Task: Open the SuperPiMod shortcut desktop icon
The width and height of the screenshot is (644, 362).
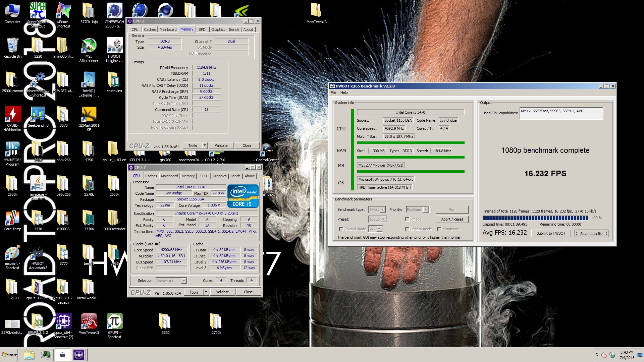Action: point(38,15)
